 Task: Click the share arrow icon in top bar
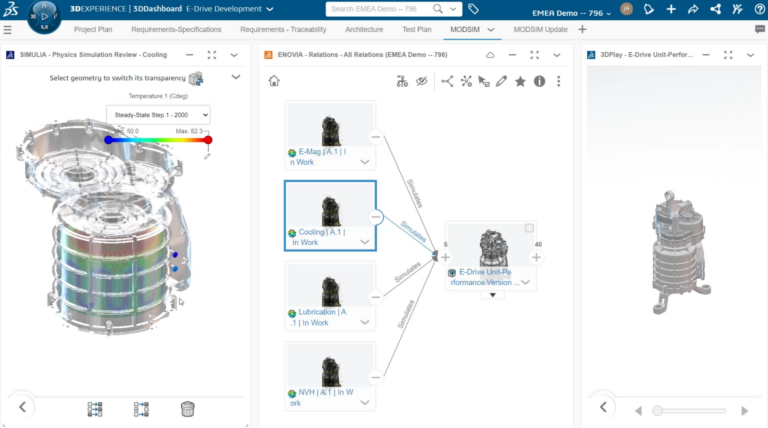coord(693,9)
